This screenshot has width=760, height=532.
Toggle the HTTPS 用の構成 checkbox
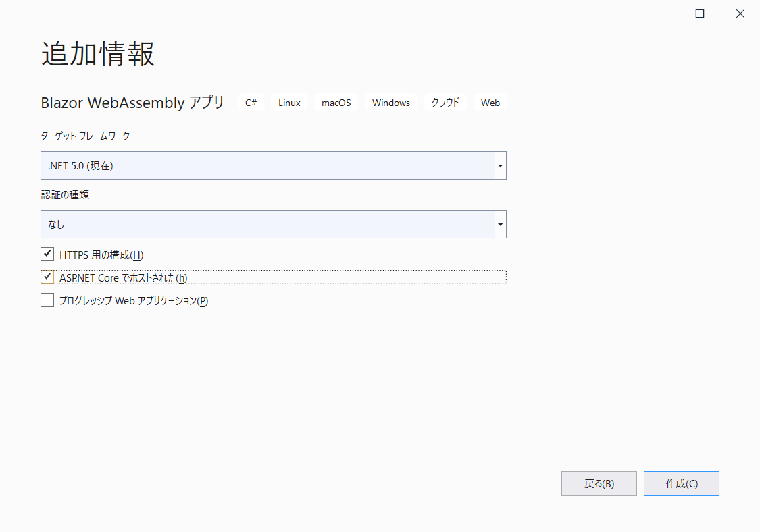tap(47, 254)
